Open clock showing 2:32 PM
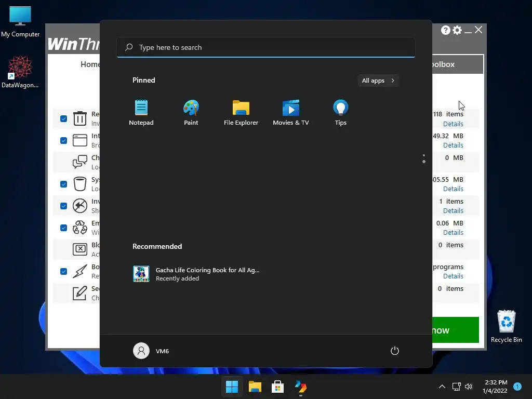Image resolution: width=532 pixels, height=399 pixels. point(495,387)
